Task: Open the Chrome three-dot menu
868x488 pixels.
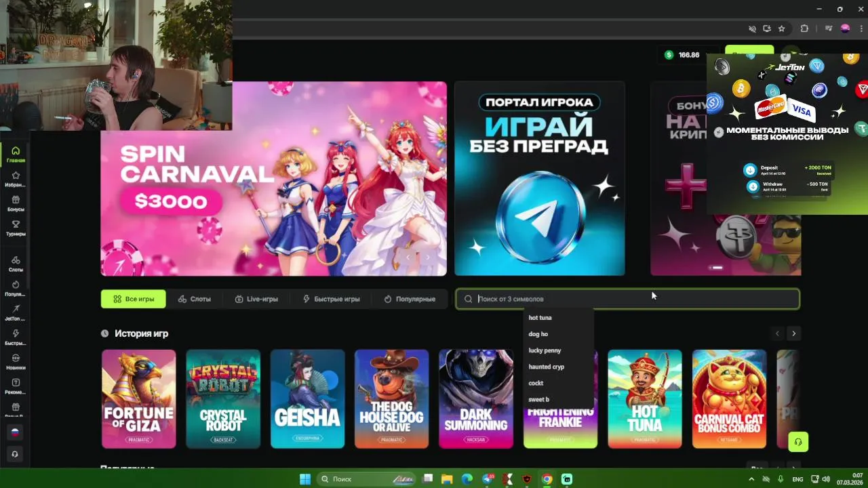Action: [860, 28]
